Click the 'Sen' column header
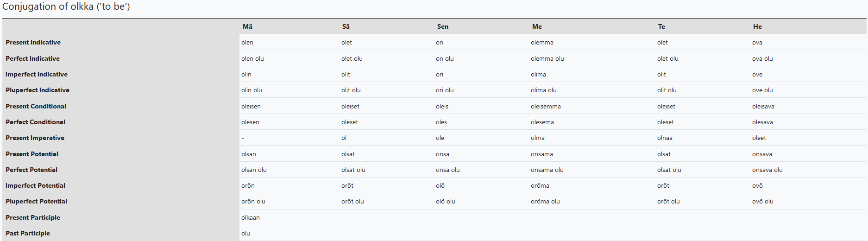868x241 pixels. (x=442, y=26)
